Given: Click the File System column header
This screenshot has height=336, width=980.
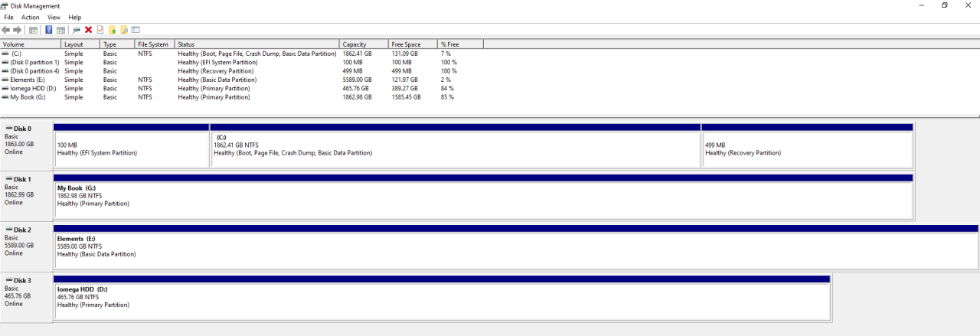Looking at the screenshot, I should (x=154, y=44).
